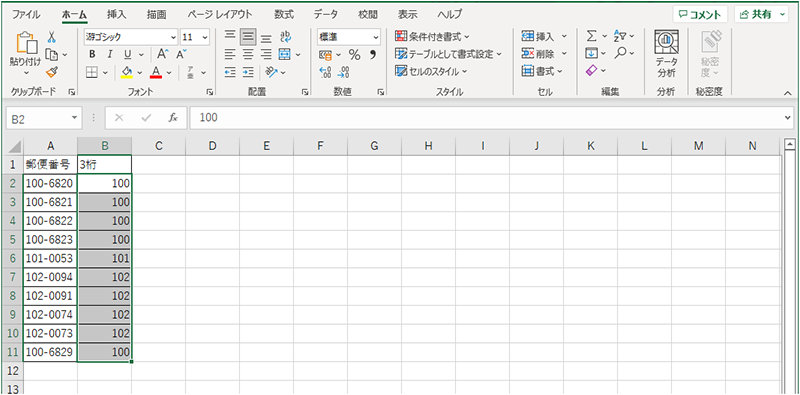This screenshot has width=800, height=395.
Task: Click the Fill down arrow icon
Action: click(x=592, y=54)
